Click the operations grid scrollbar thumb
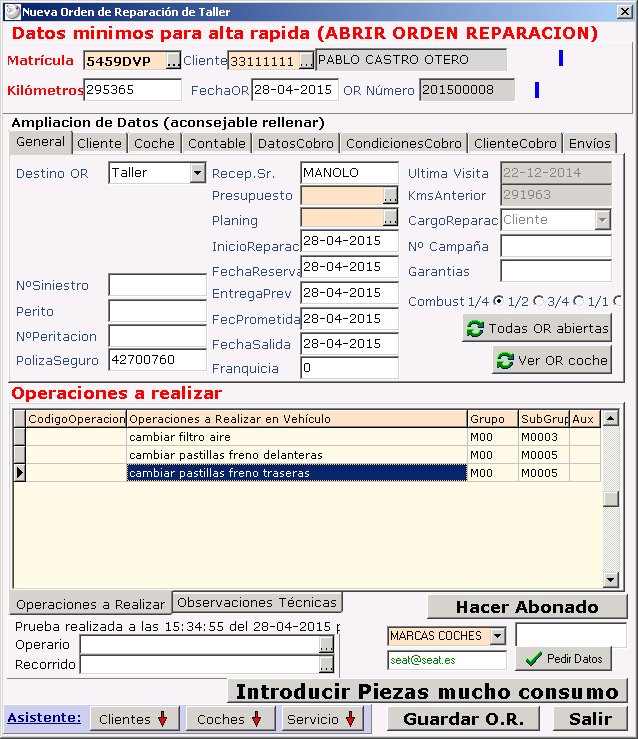The width and height of the screenshot is (638, 739). (x=611, y=499)
